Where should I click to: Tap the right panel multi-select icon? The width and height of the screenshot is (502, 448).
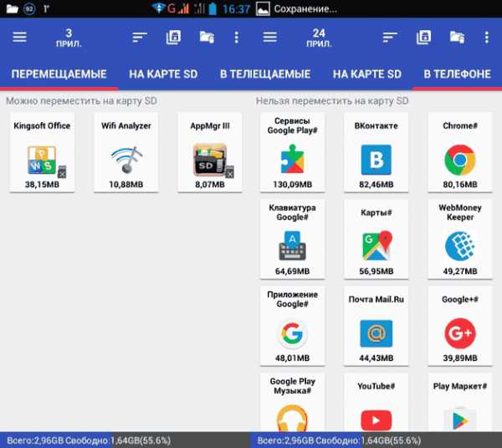point(423,37)
